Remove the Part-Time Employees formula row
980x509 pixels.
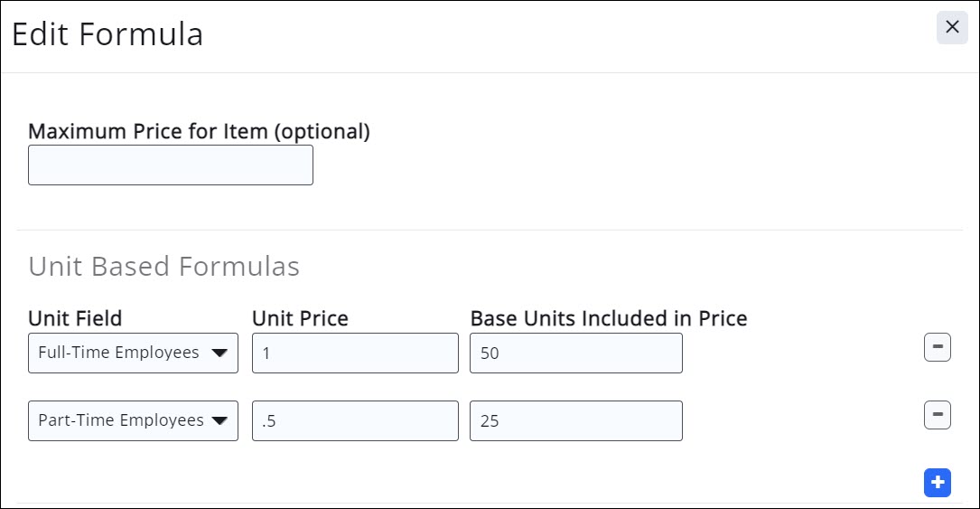(x=937, y=415)
